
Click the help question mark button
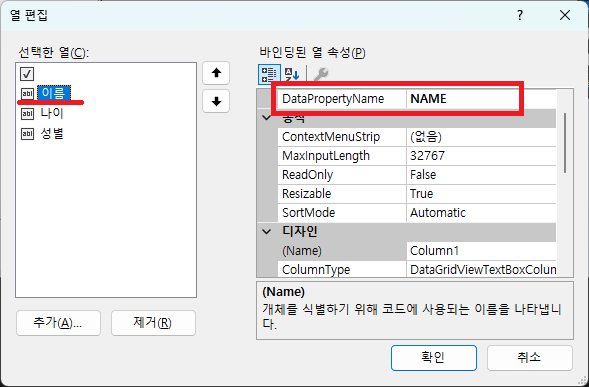coord(520,15)
